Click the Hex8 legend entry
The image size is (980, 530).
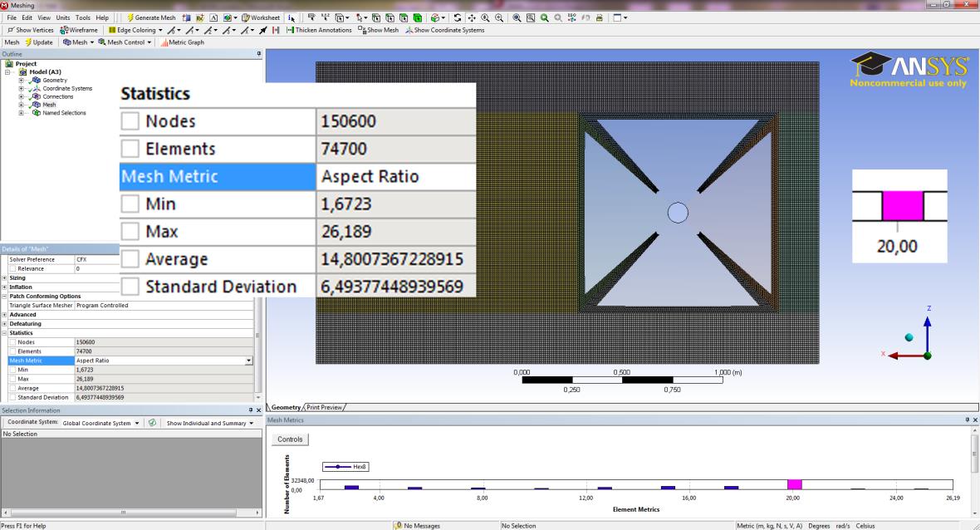345,467
